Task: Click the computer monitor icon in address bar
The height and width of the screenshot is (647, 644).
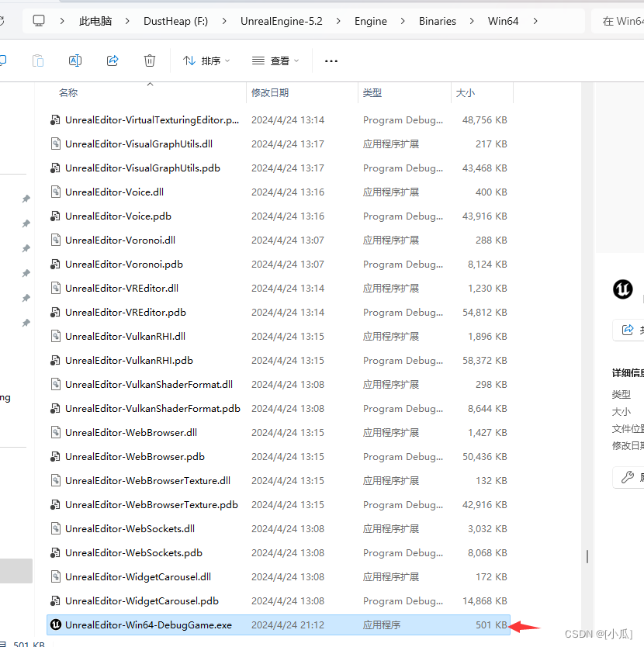Action: coord(39,21)
